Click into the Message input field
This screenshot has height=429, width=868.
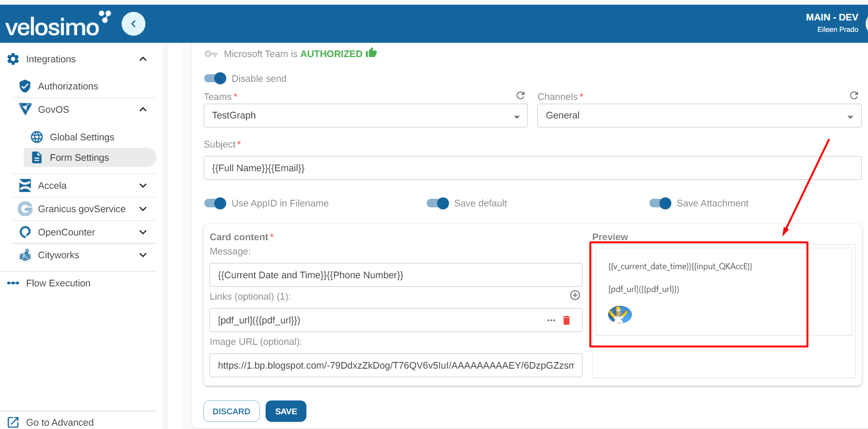click(396, 275)
